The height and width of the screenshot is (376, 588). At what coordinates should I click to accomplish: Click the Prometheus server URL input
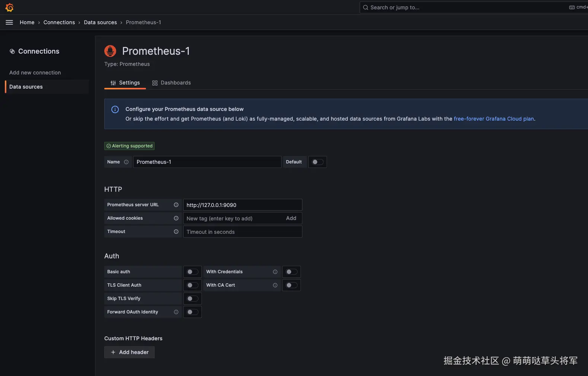tap(242, 205)
